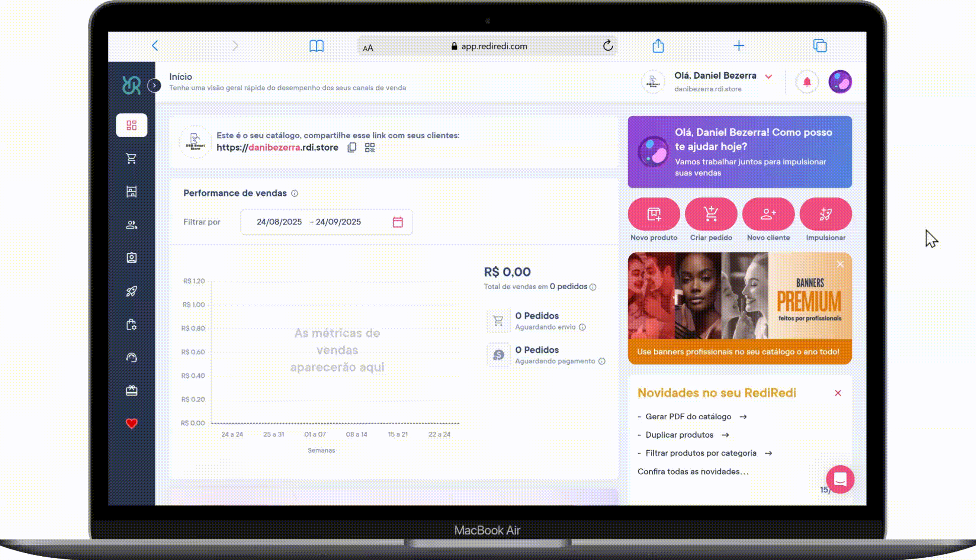Click the Novo produto button

654,214
